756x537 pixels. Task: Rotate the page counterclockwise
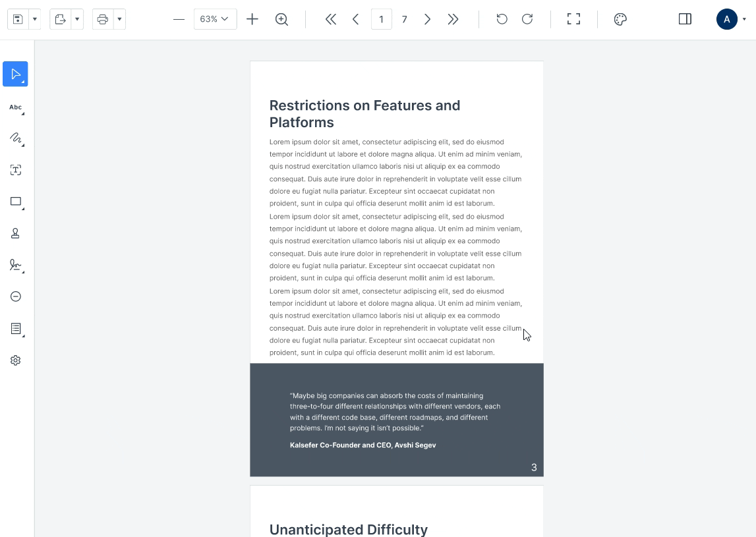click(x=502, y=19)
